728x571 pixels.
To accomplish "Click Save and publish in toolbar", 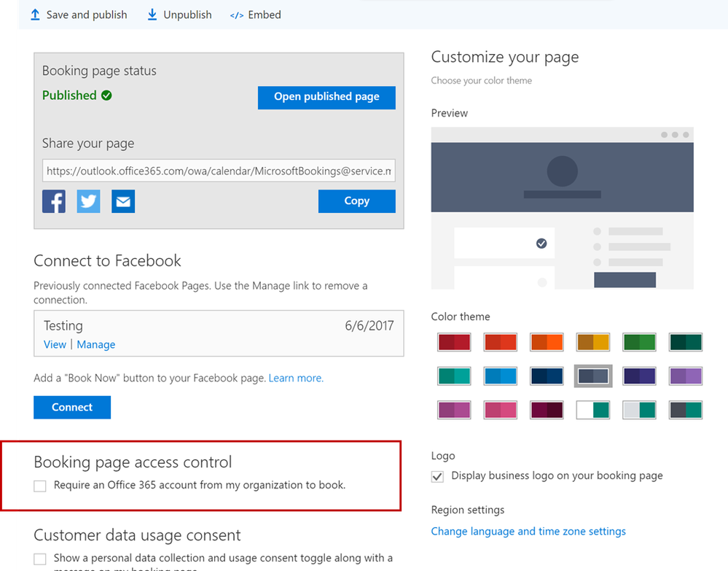I will pos(79,15).
